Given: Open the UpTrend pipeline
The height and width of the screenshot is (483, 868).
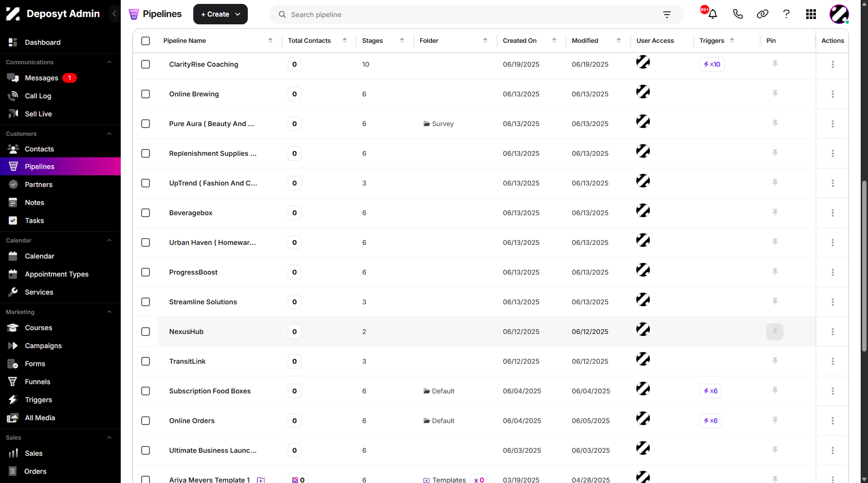Looking at the screenshot, I should click(213, 183).
